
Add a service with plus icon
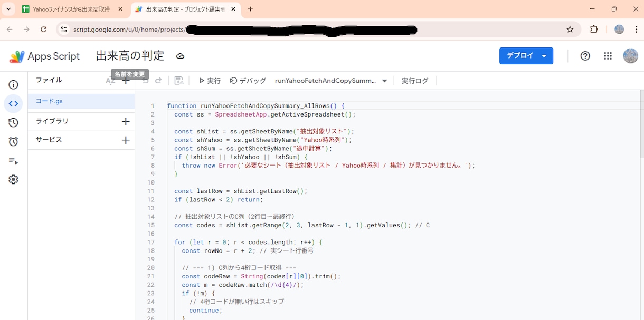pyautogui.click(x=126, y=140)
